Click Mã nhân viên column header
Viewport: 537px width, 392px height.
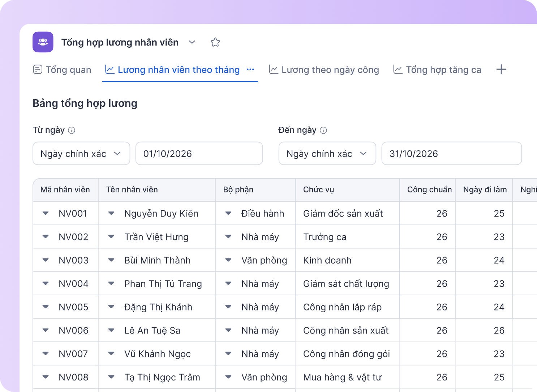point(65,190)
